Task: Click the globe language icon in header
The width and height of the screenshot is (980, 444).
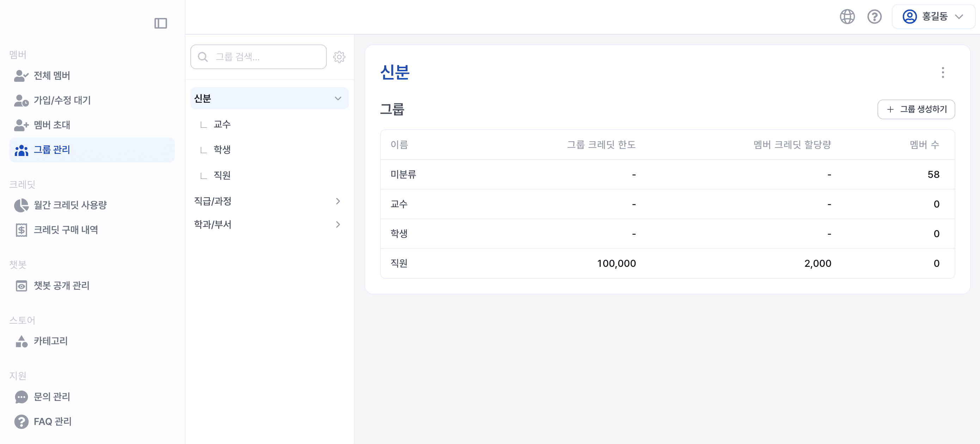Action: [847, 16]
